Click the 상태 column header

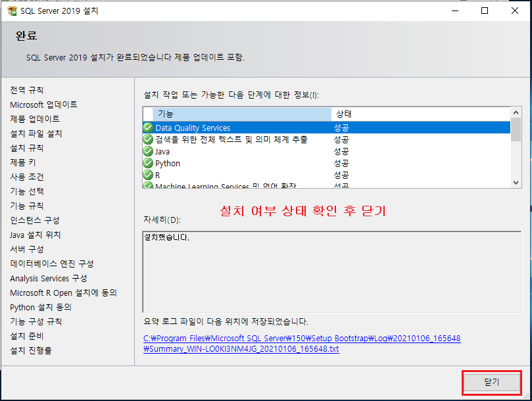tap(420, 114)
